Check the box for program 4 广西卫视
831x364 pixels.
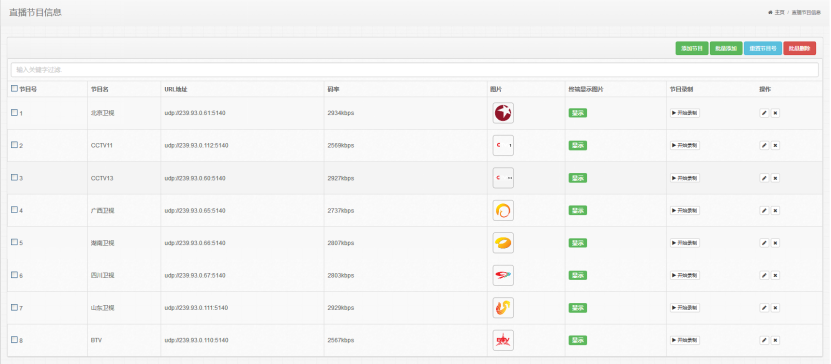pyautogui.click(x=14, y=210)
